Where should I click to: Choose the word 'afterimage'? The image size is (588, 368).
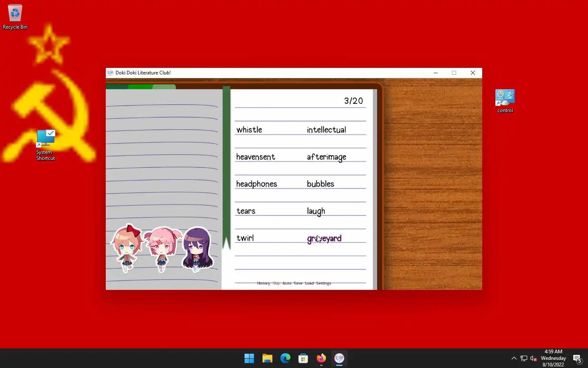[326, 157]
